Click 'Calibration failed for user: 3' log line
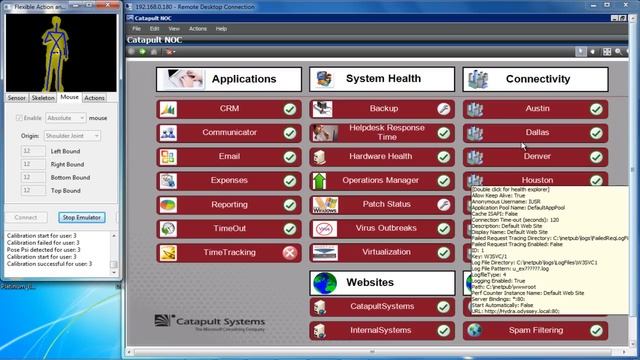 [43, 242]
